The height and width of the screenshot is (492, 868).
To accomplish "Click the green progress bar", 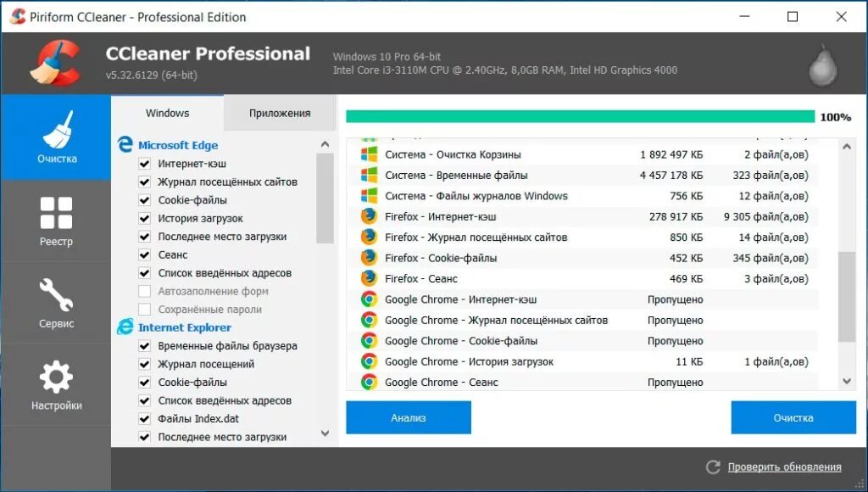I will (x=580, y=116).
